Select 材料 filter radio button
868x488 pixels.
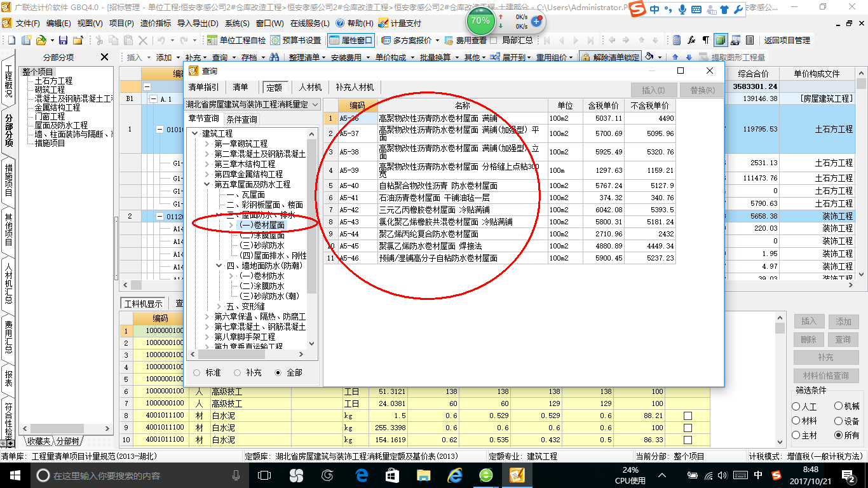pos(796,421)
